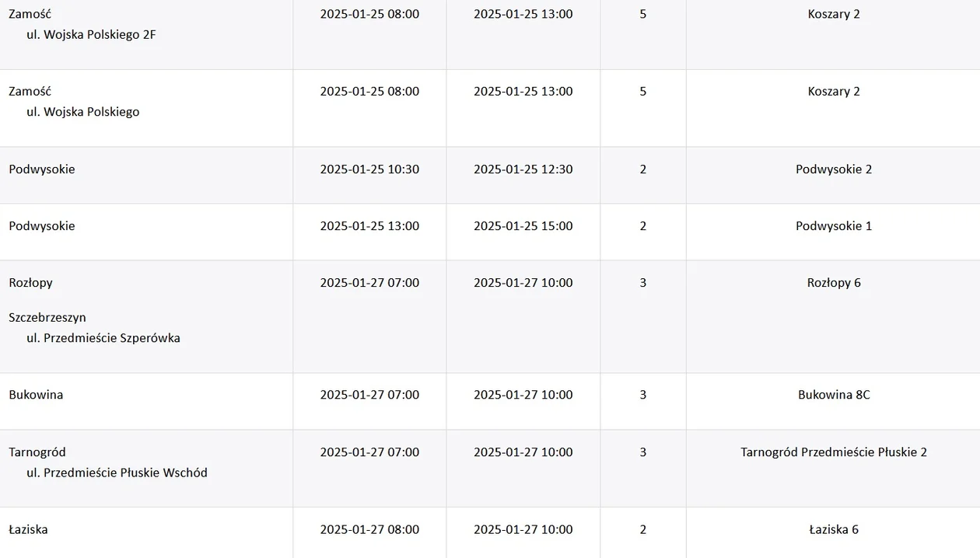Click the 2025-01-25 12:30 end time
980x558 pixels.
[x=523, y=169]
